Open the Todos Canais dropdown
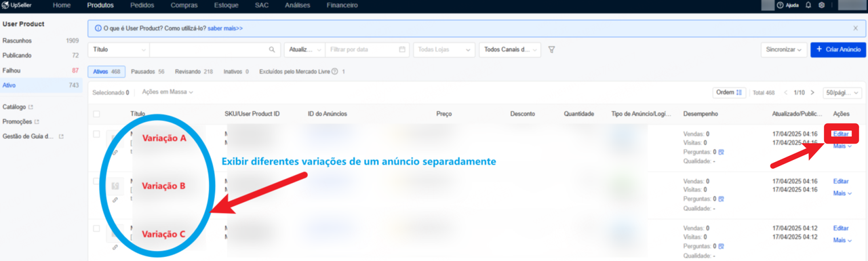 (510, 49)
